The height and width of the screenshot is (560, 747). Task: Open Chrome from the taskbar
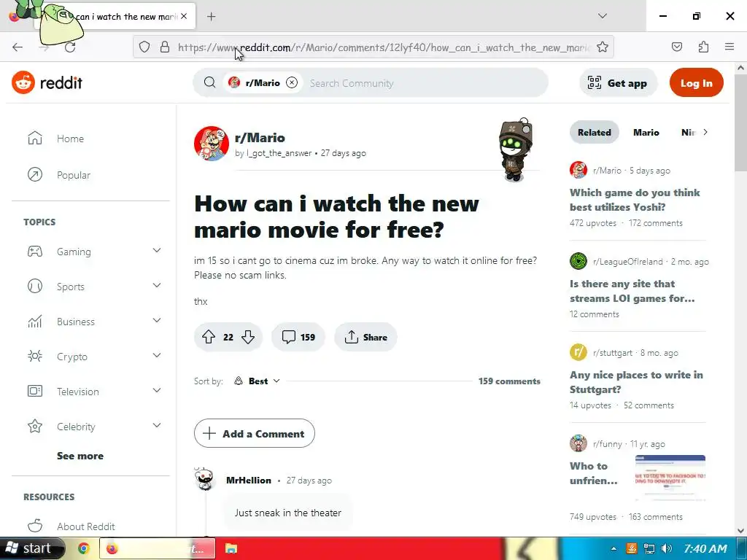[x=84, y=548]
